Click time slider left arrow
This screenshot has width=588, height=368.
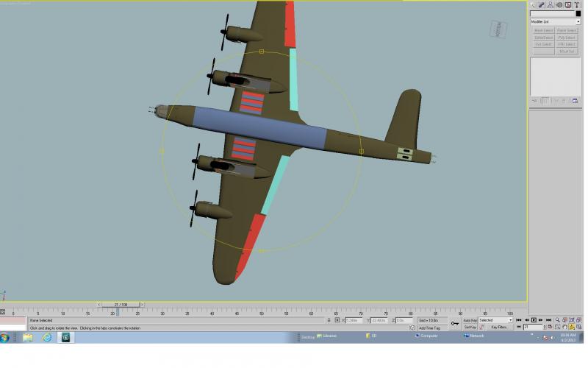98,305
